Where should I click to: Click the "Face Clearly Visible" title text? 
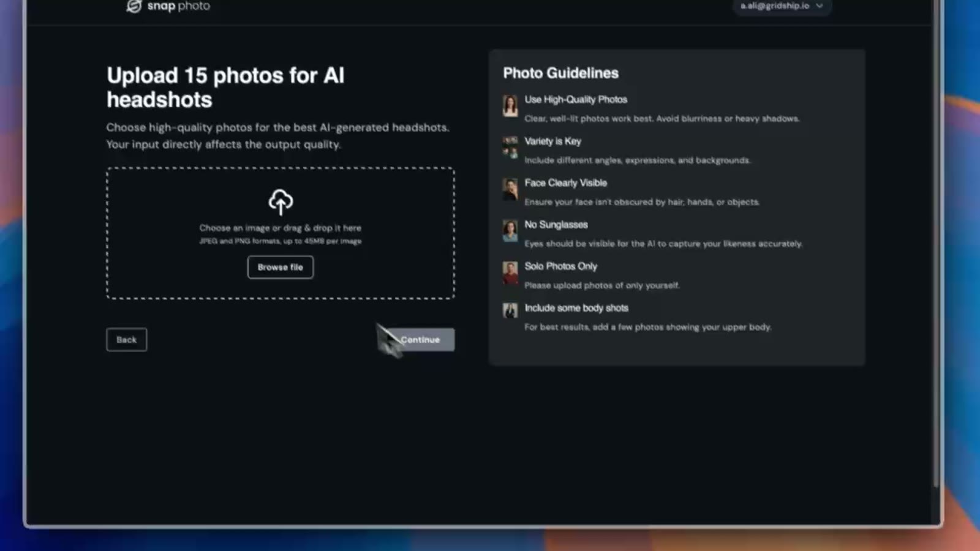(x=565, y=182)
